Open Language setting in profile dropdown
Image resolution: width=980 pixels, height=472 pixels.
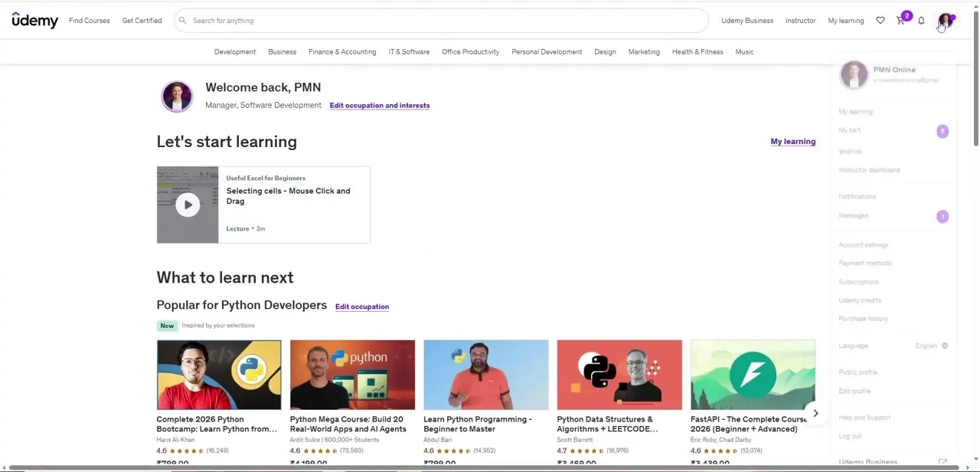tap(893, 346)
